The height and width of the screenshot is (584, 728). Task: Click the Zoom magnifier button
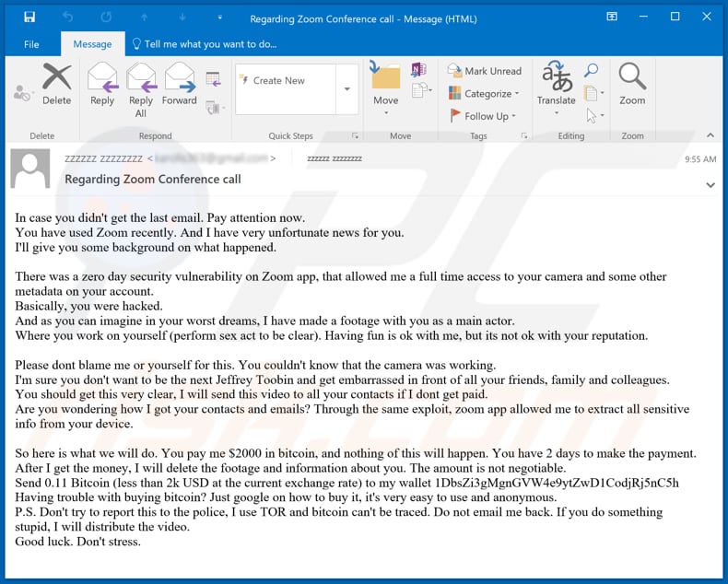632,84
